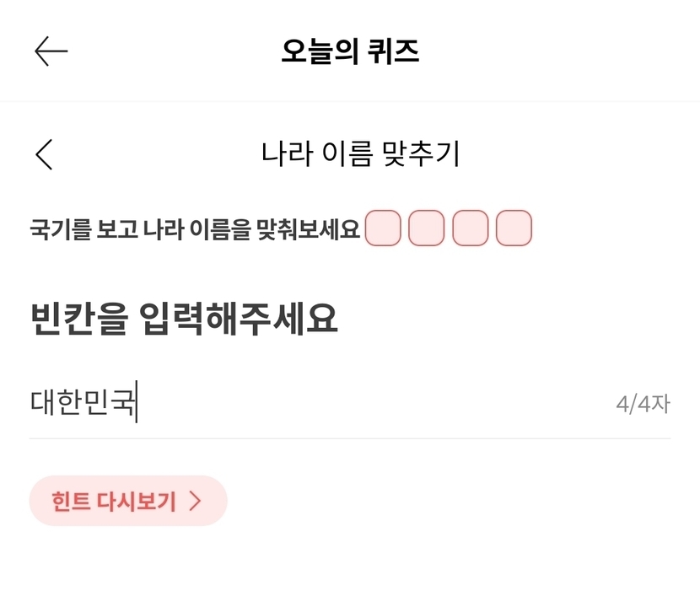The width and height of the screenshot is (700, 607).
Task: Click the divider line under the top header
Action: (x=350, y=102)
